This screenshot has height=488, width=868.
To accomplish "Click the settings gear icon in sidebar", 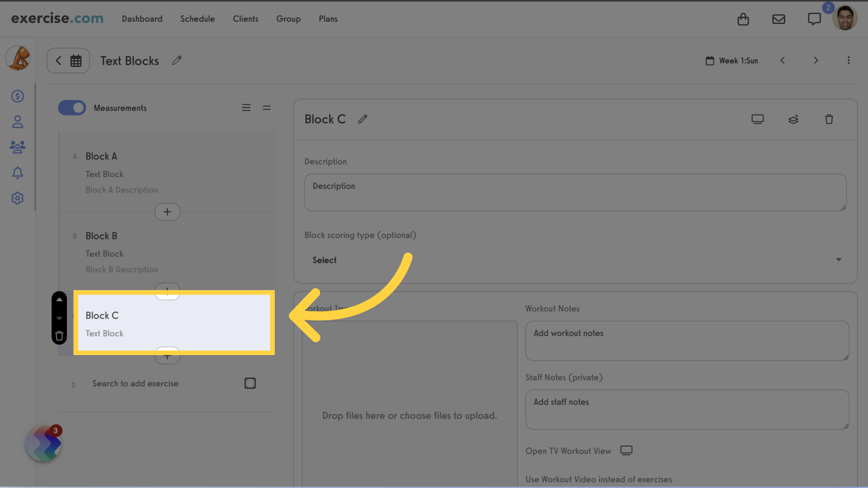I will (16, 198).
